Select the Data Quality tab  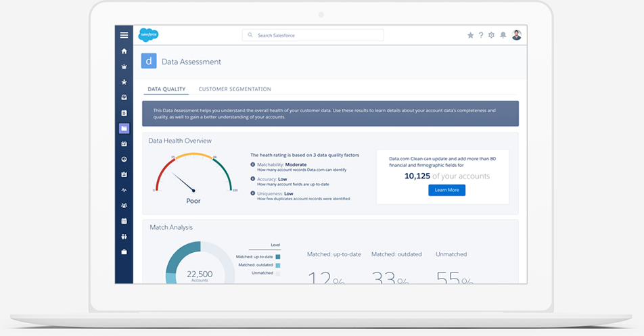[x=166, y=89]
